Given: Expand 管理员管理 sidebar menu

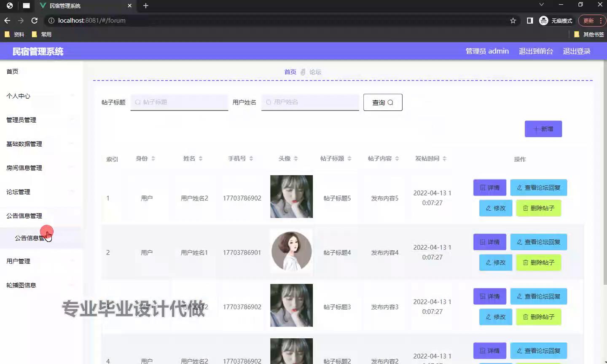Looking at the screenshot, I should (41, 120).
